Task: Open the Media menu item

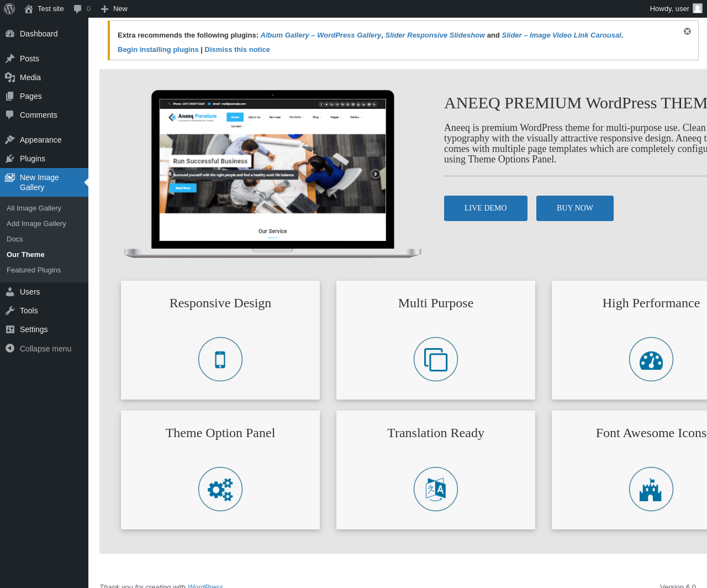Action: point(44,77)
